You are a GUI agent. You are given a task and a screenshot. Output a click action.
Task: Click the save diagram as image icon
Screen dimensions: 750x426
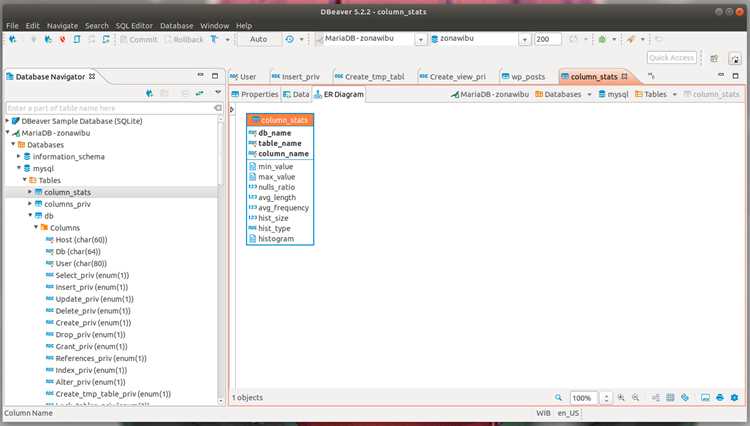705,397
